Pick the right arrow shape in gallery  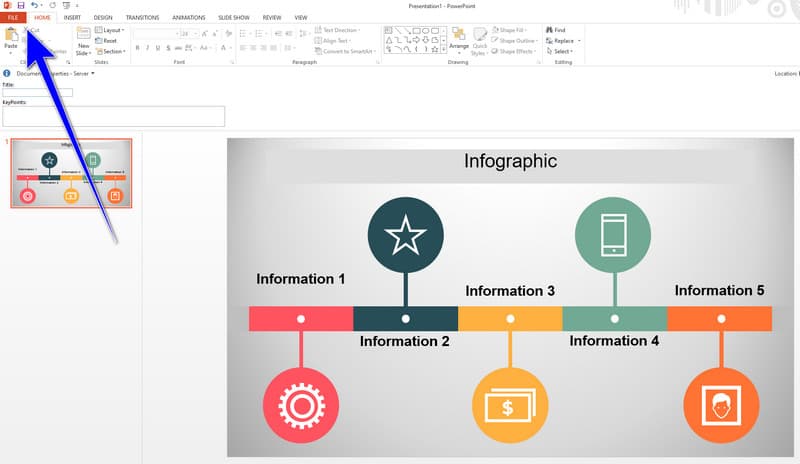416,40
